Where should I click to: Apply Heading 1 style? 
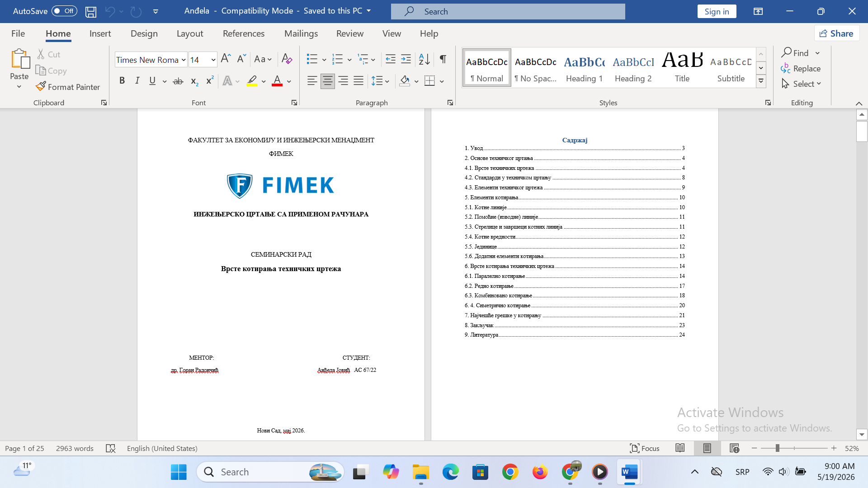(x=585, y=68)
